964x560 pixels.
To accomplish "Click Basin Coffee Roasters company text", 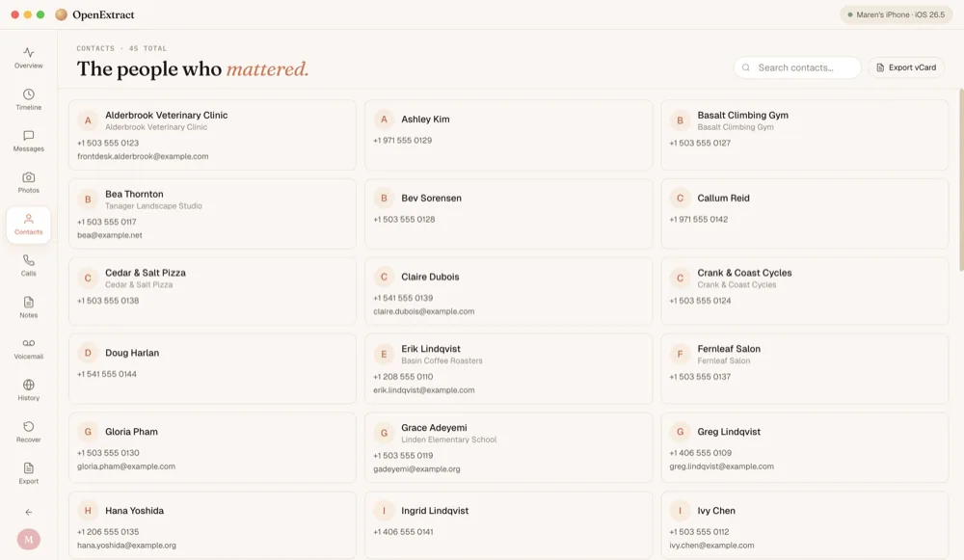I will coord(442,360).
